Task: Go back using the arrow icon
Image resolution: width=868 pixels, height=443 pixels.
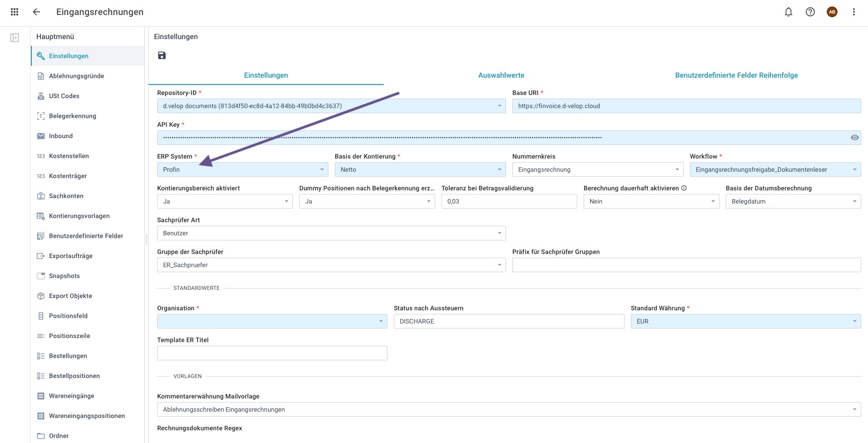Action: (36, 12)
